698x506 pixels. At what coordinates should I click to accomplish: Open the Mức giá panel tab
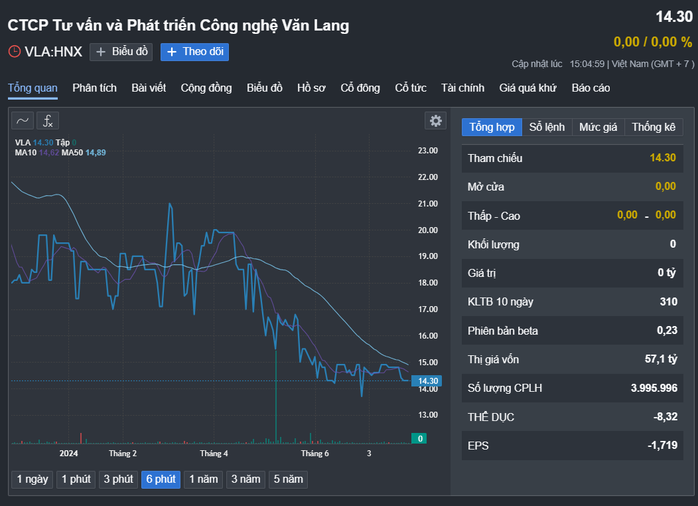coord(598,127)
